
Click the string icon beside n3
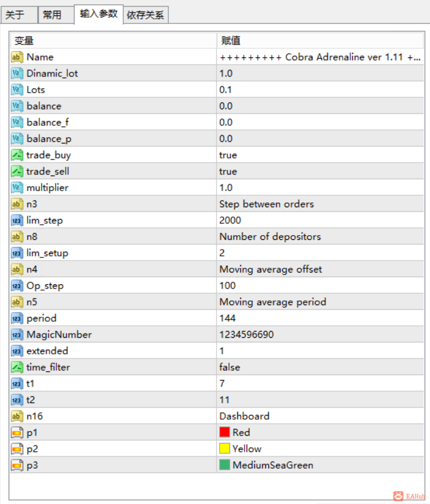coord(17,204)
